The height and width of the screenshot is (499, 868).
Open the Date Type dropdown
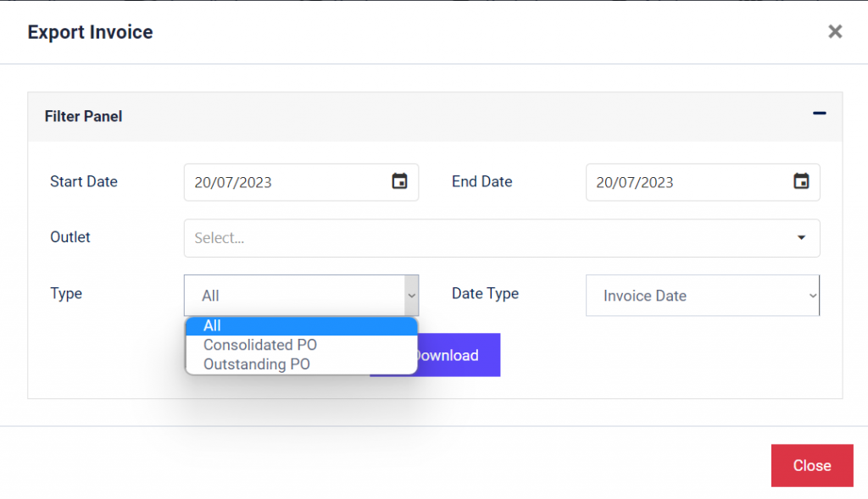click(x=702, y=295)
